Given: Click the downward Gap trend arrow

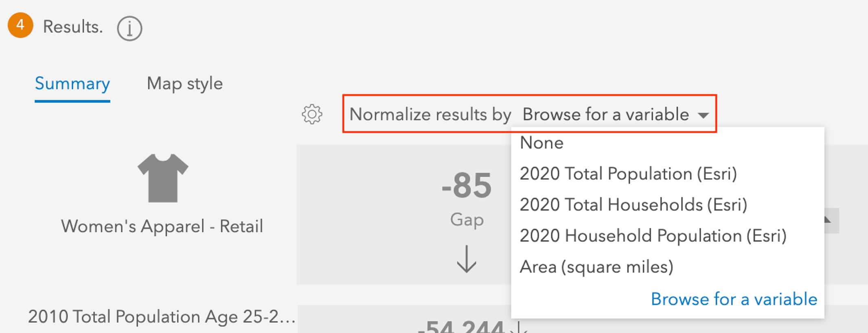Looking at the screenshot, I should (x=466, y=258).
